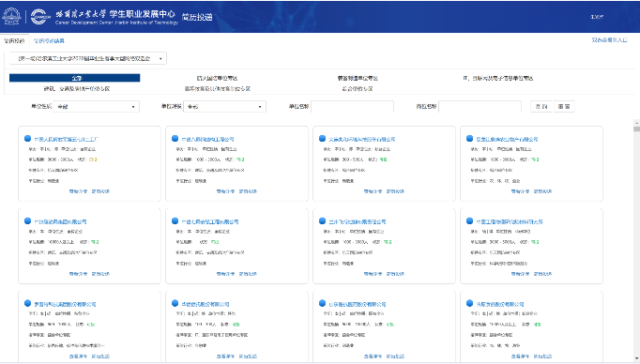Select the 航天国防单位专区 category

(x=217, y=78)
